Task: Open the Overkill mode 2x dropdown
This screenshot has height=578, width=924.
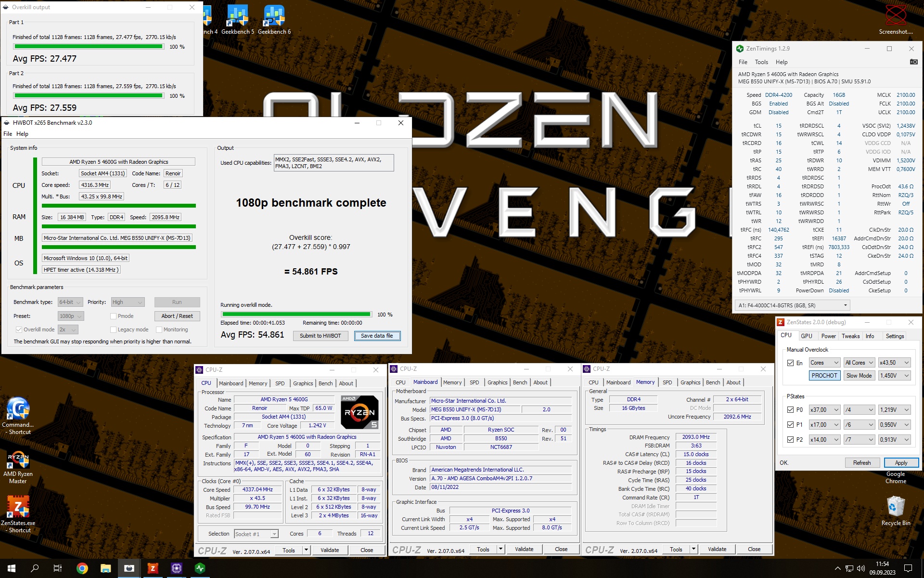Action: [68, 329]
